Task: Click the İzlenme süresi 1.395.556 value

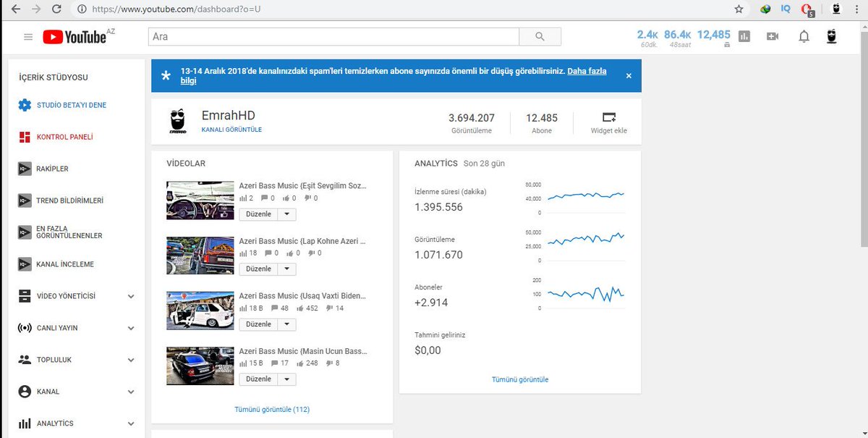Action: [x=438, y=207]
